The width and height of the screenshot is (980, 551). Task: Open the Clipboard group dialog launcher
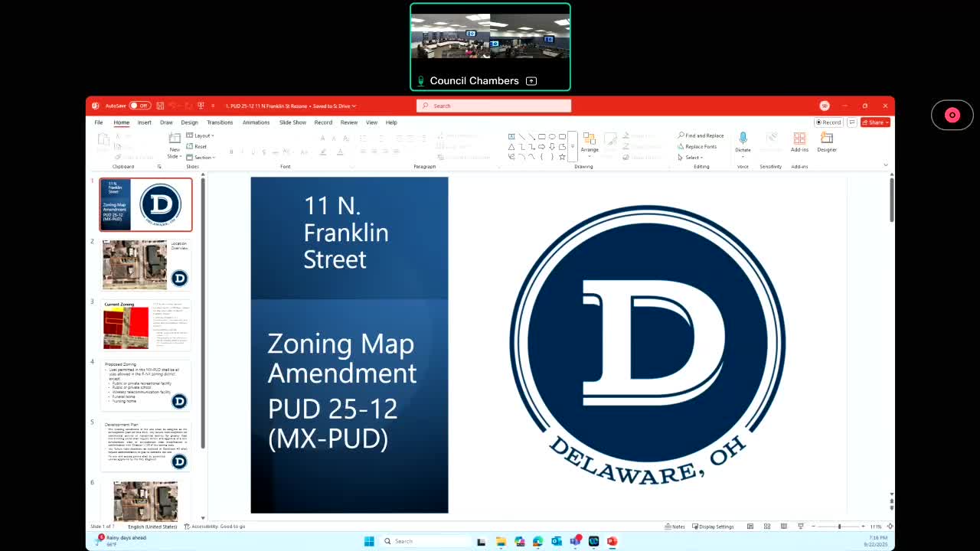coord(159,166)
